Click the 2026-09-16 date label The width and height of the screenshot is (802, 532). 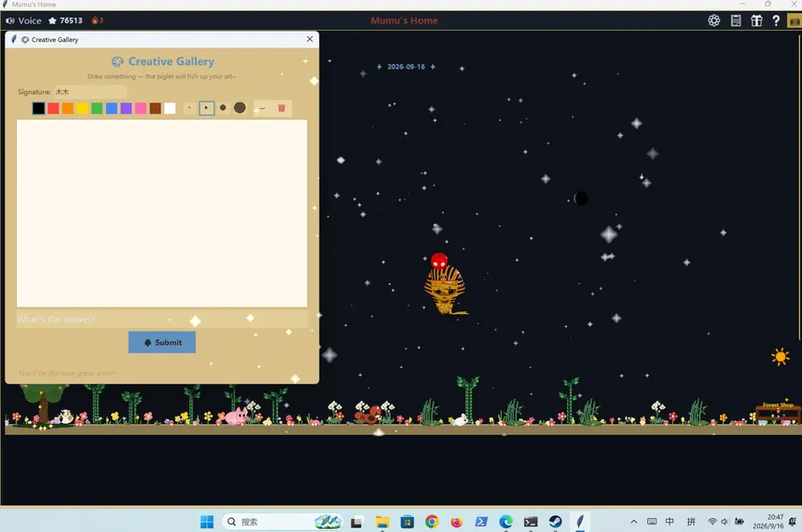click(x=406, y=66)
